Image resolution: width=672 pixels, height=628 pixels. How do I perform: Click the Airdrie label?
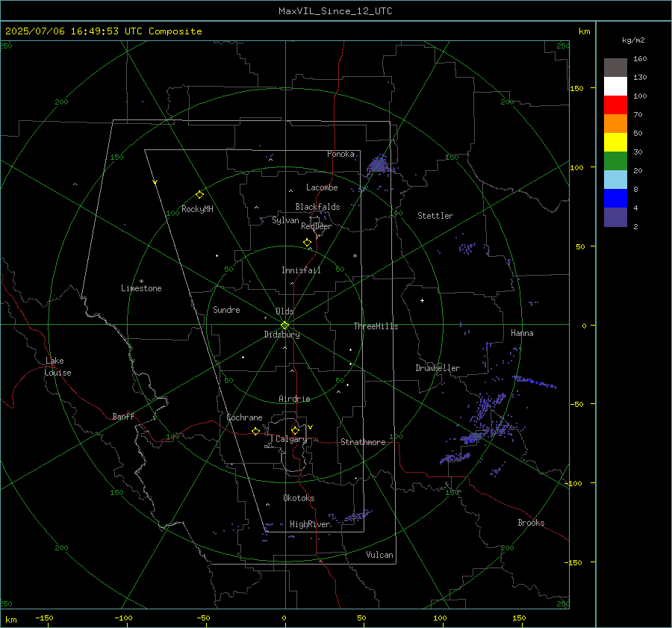click(x=294, y=399)
